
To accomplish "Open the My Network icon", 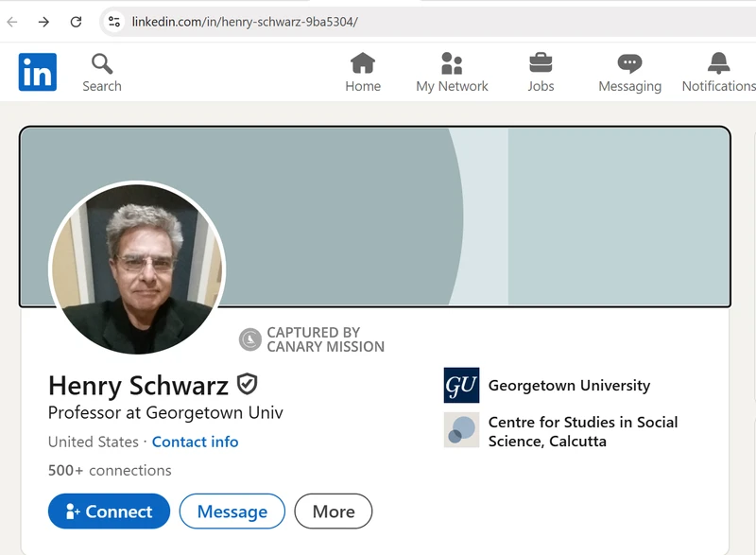I will click(x=452, y=63).
